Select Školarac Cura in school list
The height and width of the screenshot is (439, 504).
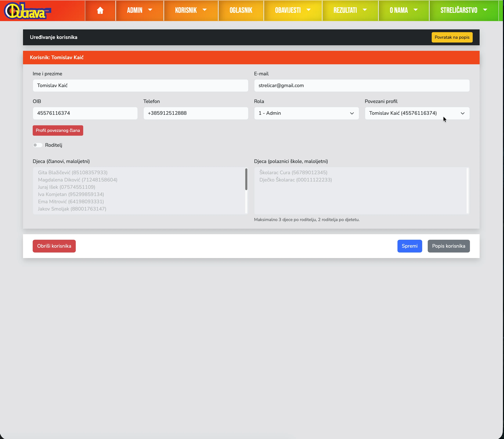coord(293,172)
